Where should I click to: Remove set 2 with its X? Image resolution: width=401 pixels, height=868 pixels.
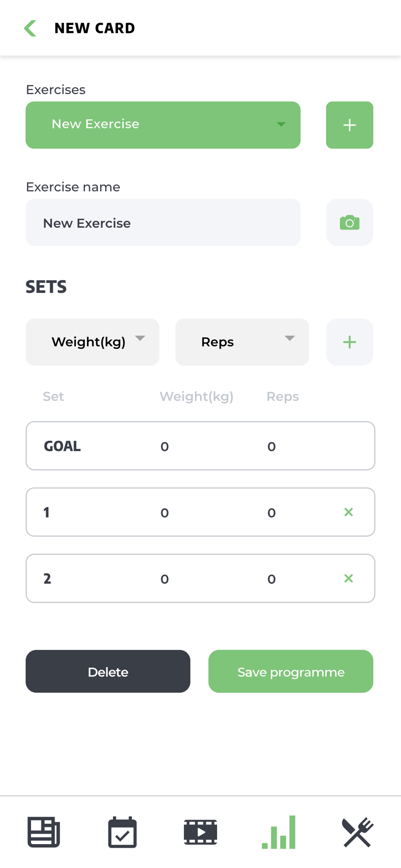[x=348, y=578]
